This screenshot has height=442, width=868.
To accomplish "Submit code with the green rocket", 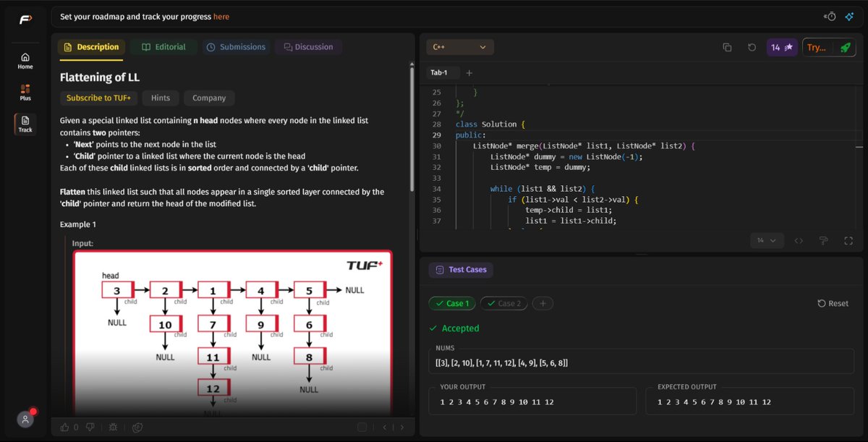I will click(x=846, y=47).
